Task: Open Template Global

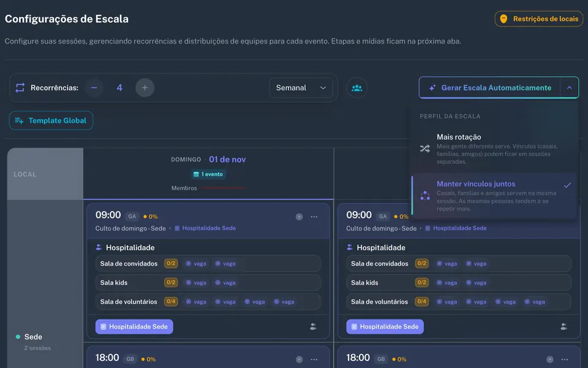Action: point(51,121)
